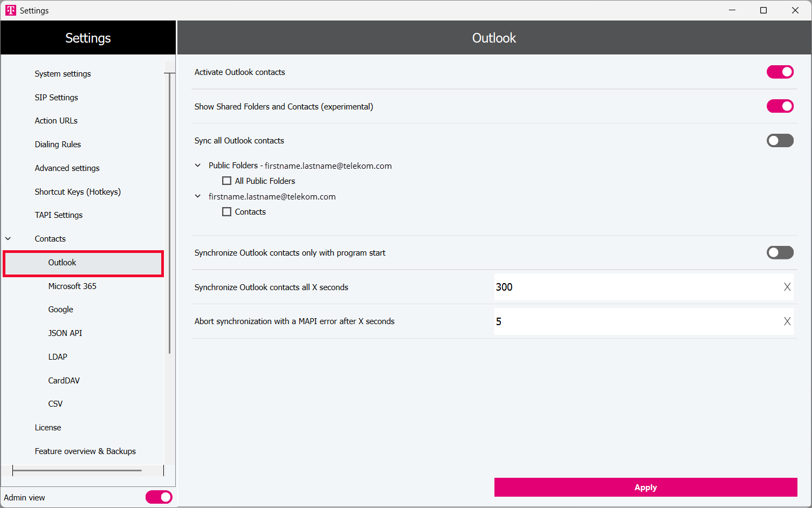Image resolution: width=812 pixels, height=508 pixels.
Task: Click into the sync interval seconds field
Action: (636, 287)
